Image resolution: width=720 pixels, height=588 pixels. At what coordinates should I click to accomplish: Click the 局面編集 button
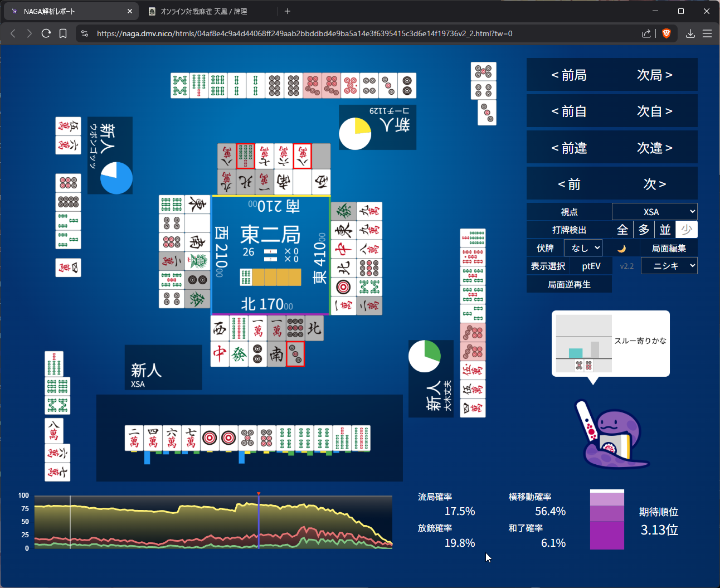pos(669,248)
